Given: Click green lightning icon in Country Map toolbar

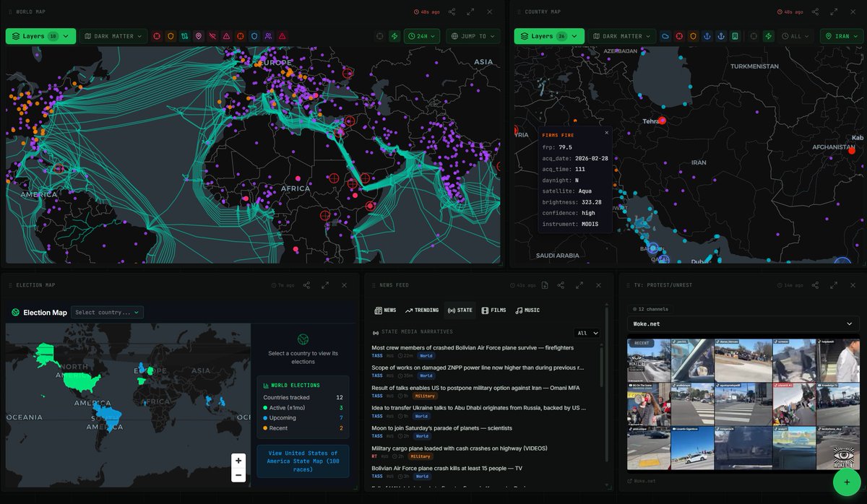Looking at the screenshot, I should pyautogui.click(x=768, y=36).
